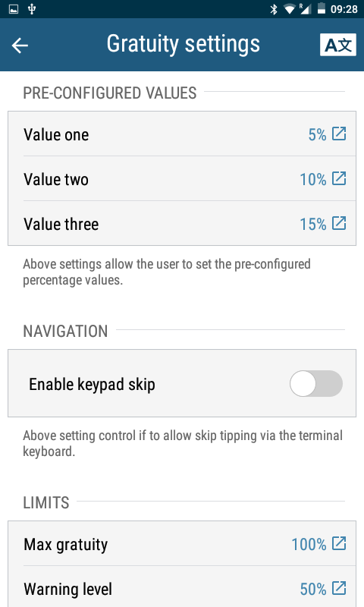
Task: Select the Max gratuity row label
Action: coord(66,545)
